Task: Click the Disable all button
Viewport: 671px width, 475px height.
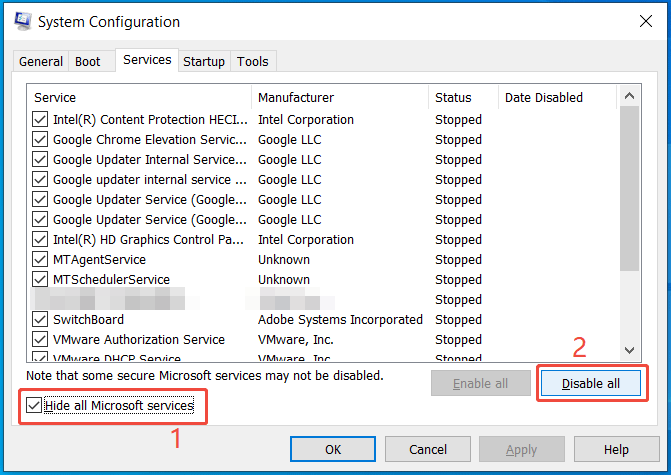Action: click(x=591, y=383)
